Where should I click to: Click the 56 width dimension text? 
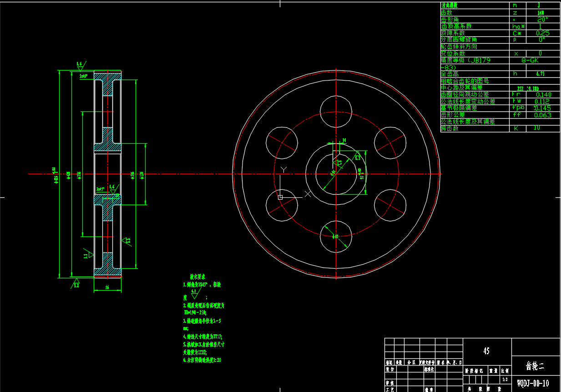click(107, 288)
